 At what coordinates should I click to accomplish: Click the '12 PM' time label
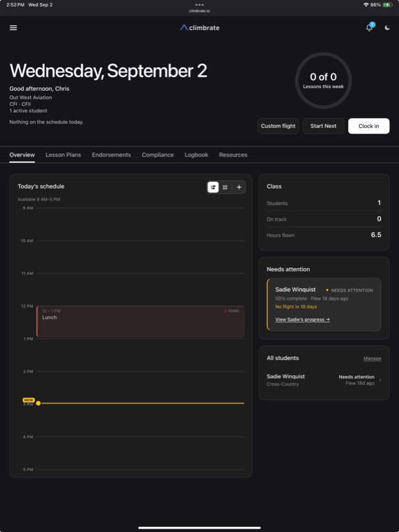click(27, 306)
